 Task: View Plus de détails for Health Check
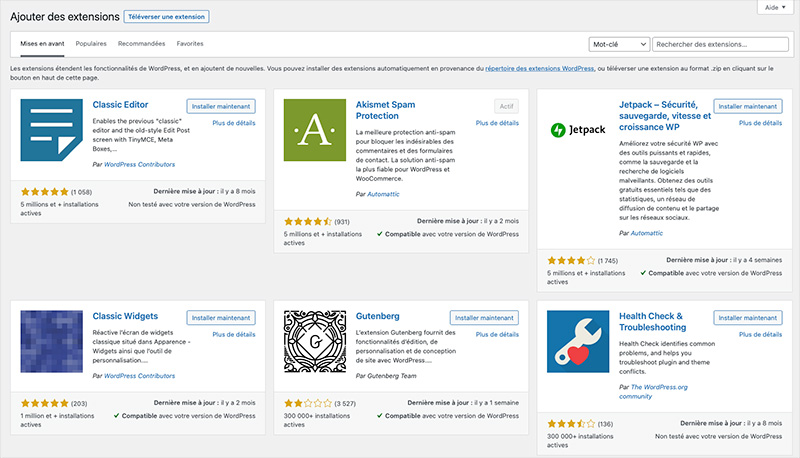click(x=760, y=334)
